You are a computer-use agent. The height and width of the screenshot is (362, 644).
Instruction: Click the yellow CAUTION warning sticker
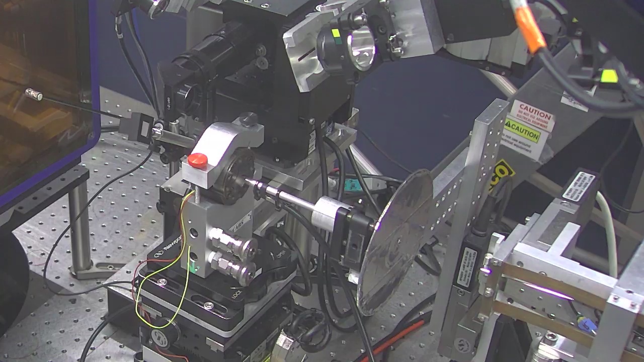(522, 133)
